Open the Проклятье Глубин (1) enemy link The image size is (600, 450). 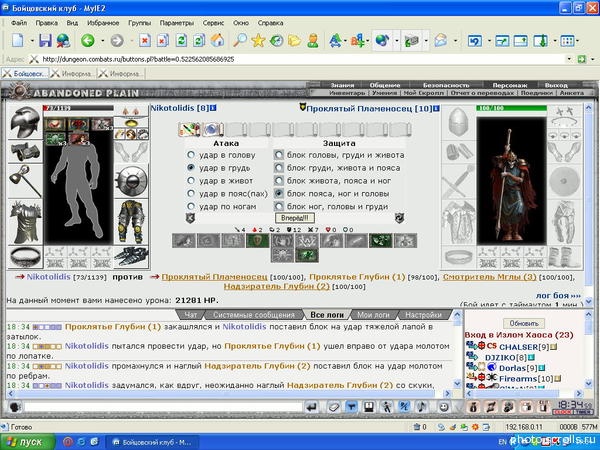coord(357,277)
